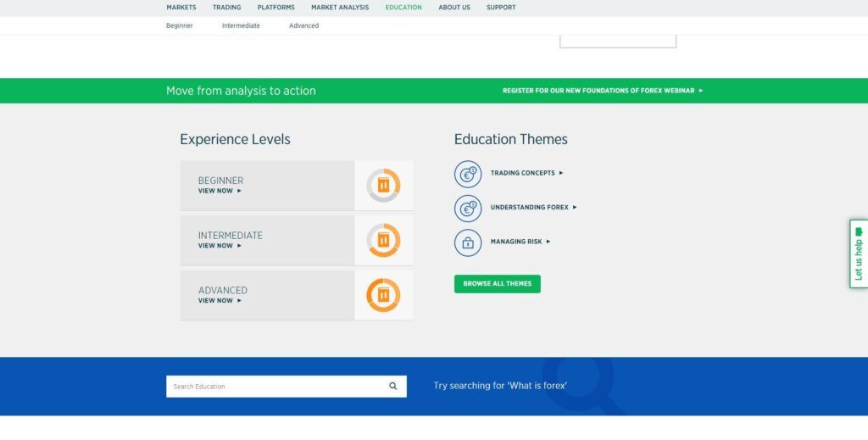Open the Markets menu
Screen dimensions: 868x440
[181, 8]
